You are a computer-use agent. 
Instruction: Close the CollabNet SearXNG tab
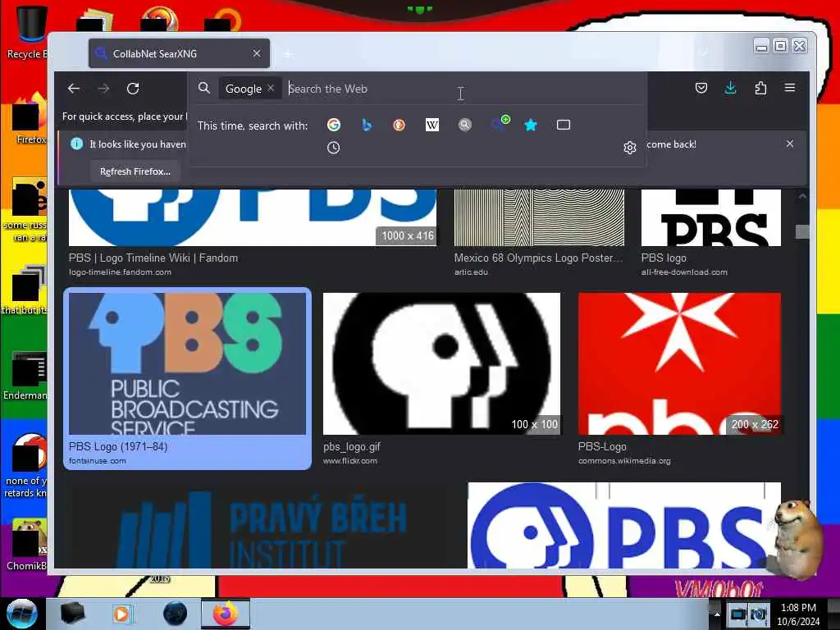[x=257, y=53]
